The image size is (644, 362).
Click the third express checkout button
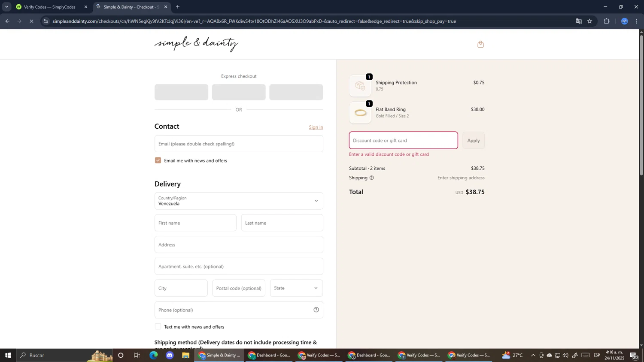[x=296, y=92]
